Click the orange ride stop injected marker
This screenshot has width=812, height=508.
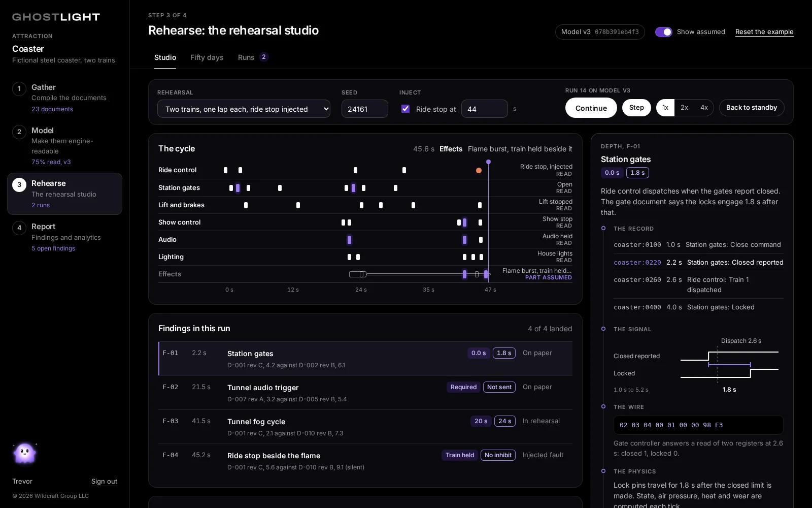point(479,170)
